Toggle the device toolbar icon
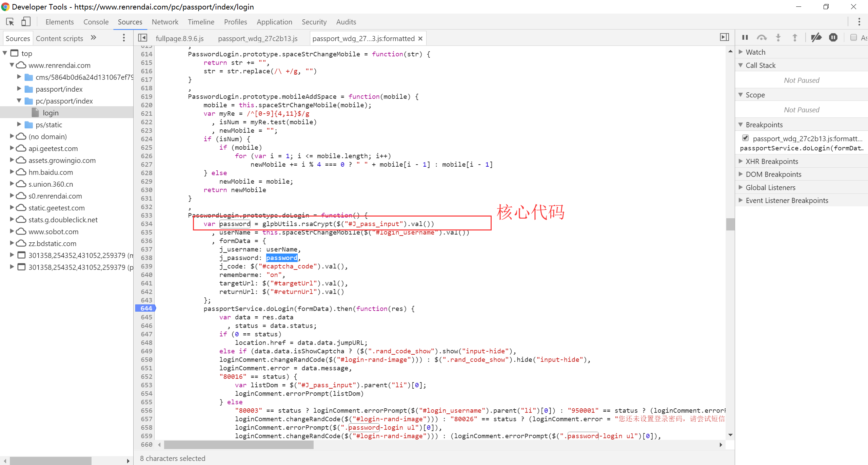The height and width of the screenshot is (465, 868). [26, 22]
